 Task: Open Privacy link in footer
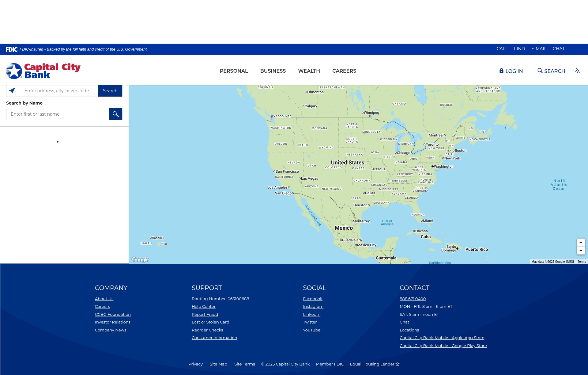coord(195,364)
